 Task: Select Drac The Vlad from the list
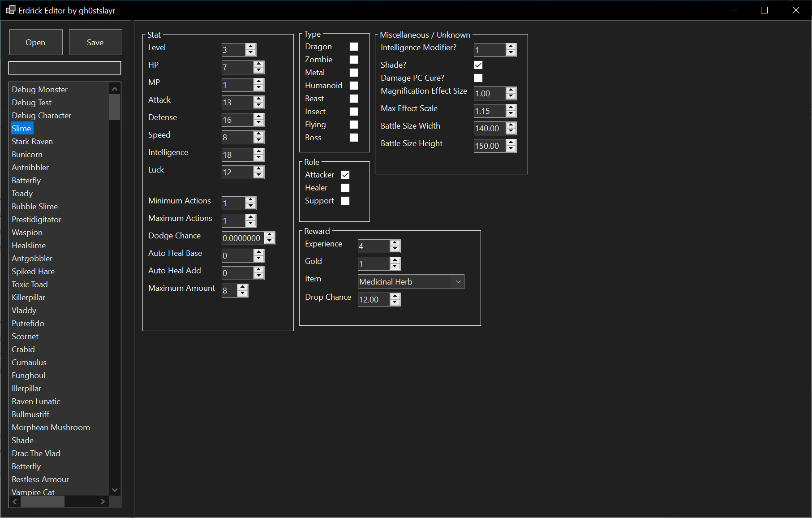point(36,453)
